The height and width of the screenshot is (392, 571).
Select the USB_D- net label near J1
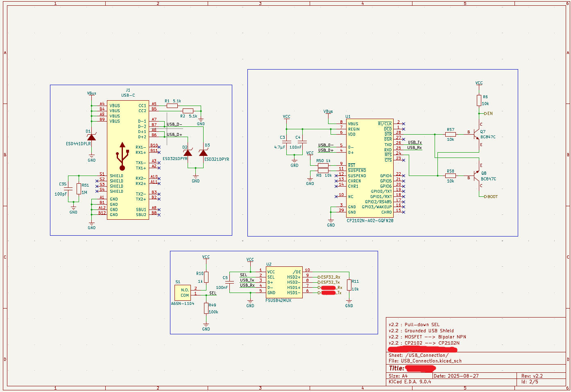point(174,124)
